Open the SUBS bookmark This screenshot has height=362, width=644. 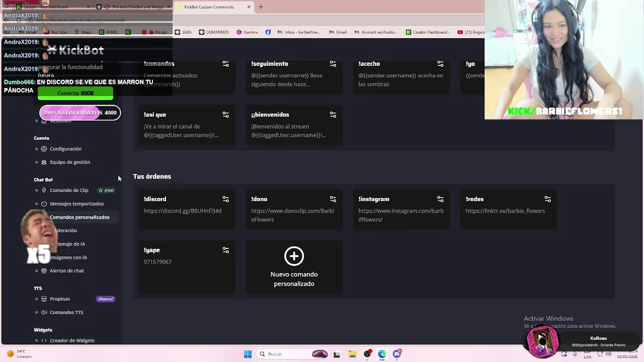coord(183,32)
